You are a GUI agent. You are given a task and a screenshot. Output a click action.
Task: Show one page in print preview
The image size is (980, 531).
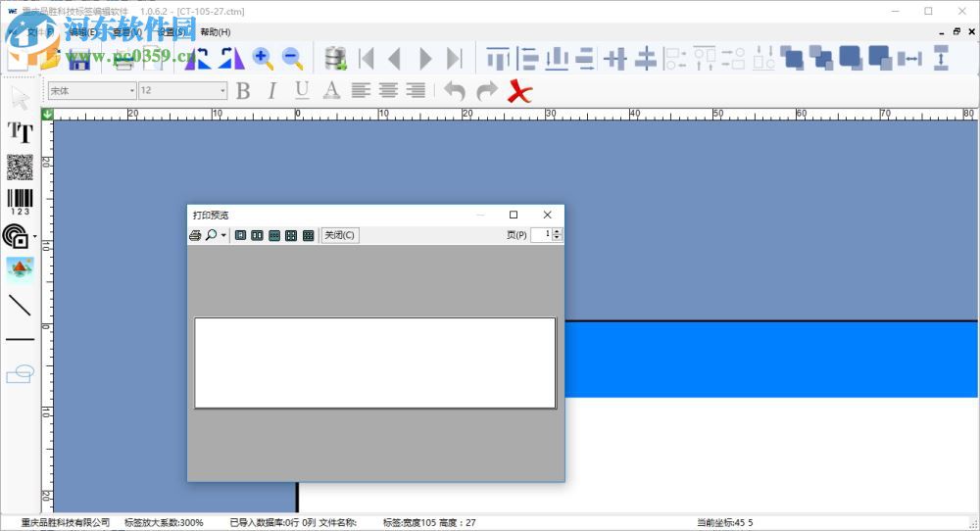241,235
